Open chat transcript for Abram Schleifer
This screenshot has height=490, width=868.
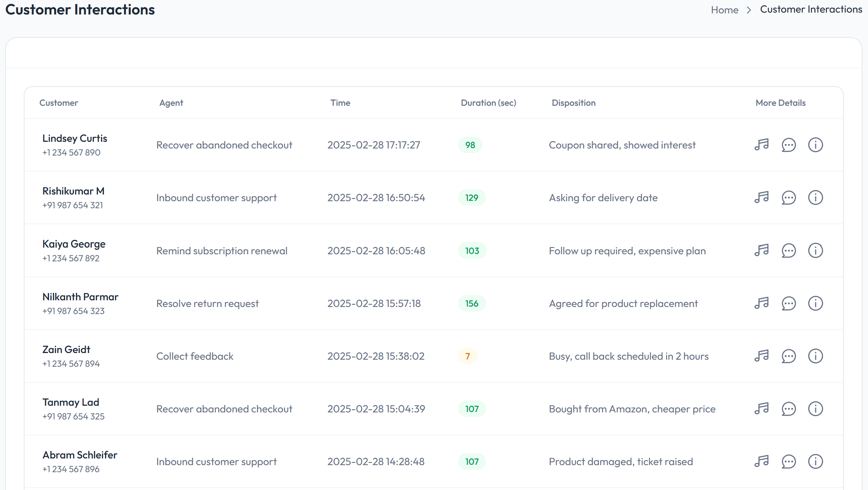click(789, 462)
